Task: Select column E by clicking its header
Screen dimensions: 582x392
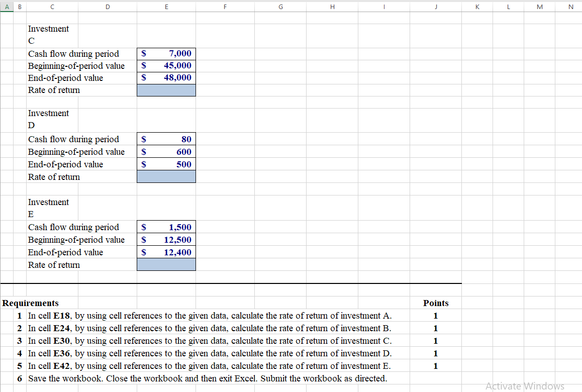Action: (166, 7)
